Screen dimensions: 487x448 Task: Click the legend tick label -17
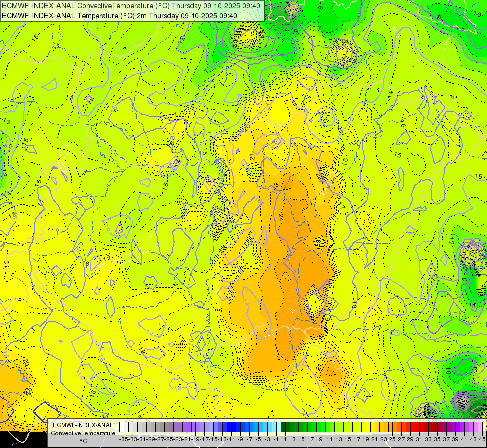pos(204,439)
